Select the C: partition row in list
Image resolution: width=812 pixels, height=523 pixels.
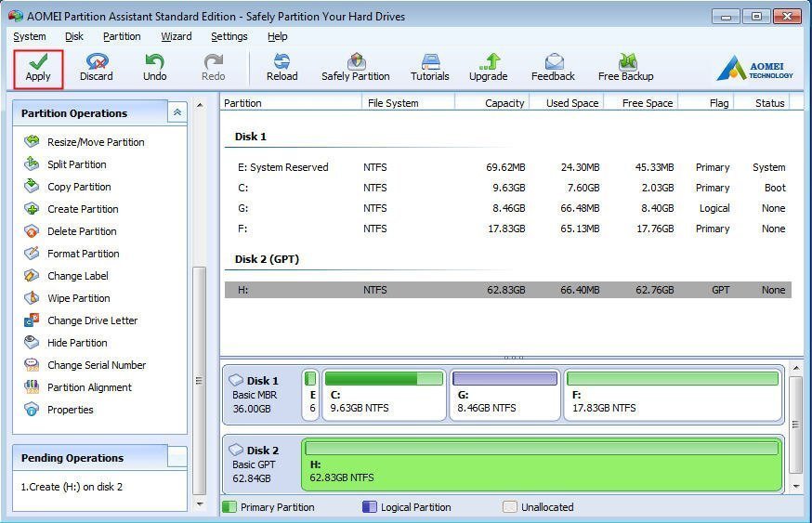508,188
